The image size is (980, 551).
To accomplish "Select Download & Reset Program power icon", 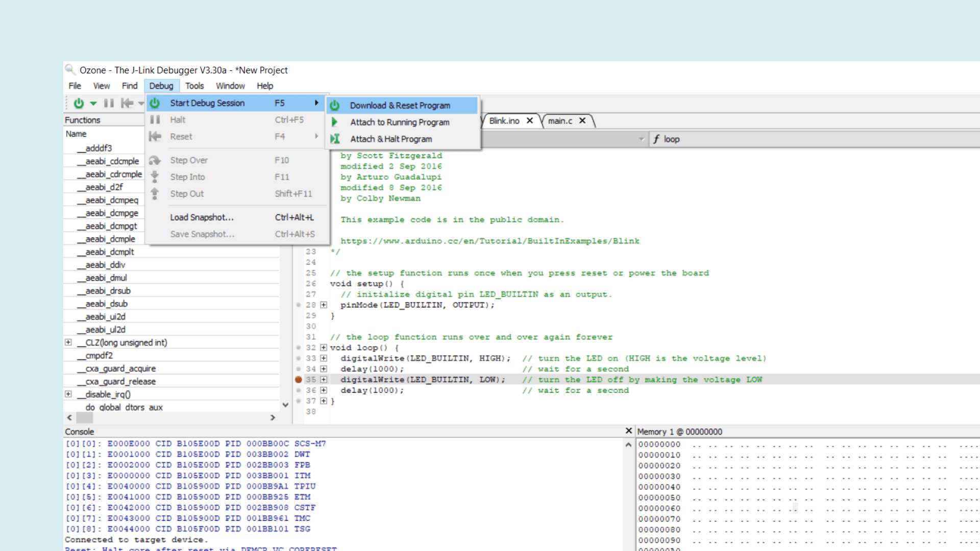I will [x=335, y=105].
